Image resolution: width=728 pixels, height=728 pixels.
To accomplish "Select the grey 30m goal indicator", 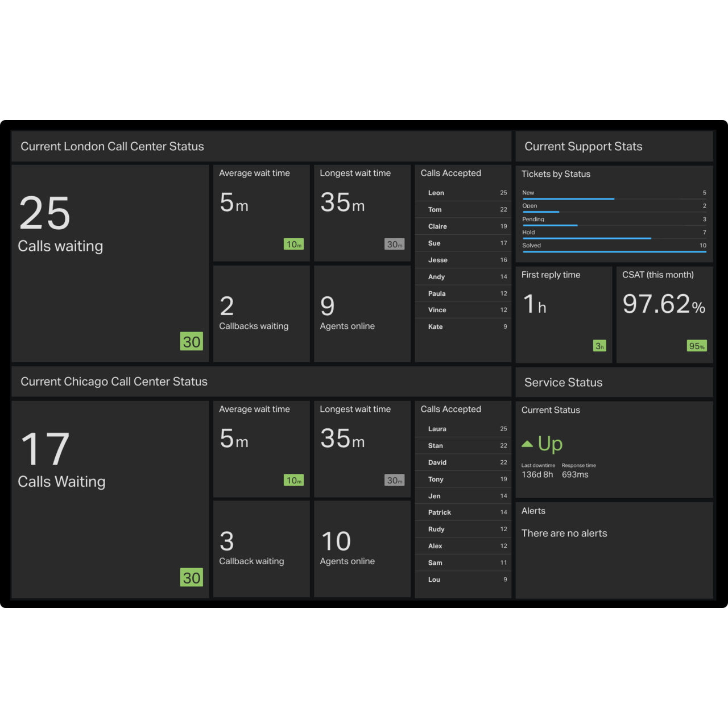I will pos(395,244).
